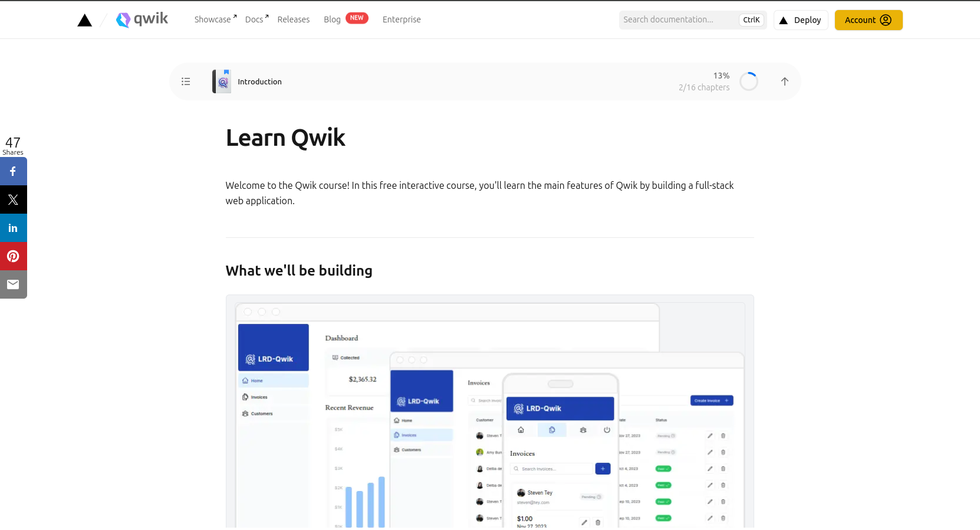The image size is (980, 530).
Task: Click the 13% progress text
Action: [x=721, y=76]
